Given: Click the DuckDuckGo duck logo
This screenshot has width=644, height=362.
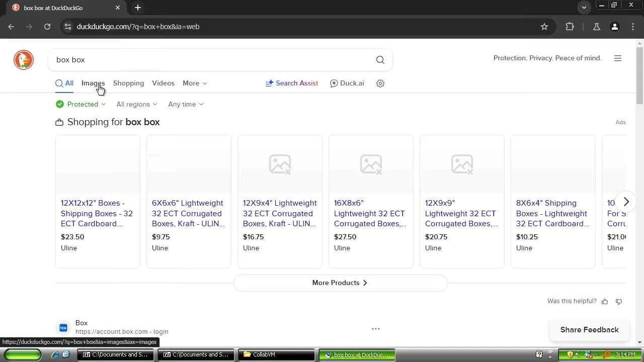Looking at the screenshot, I should 24,60.
